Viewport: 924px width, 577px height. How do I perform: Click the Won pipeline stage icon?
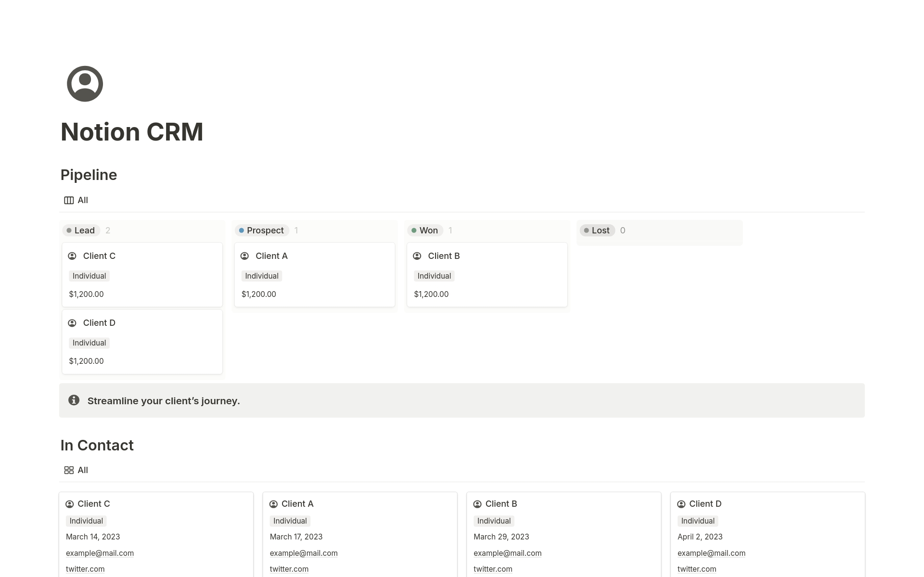[414, 230]
